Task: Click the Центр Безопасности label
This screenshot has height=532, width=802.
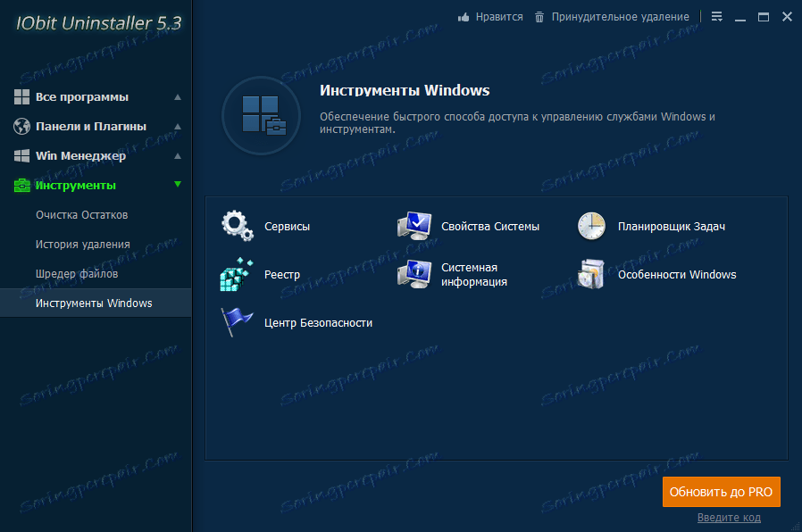Action: click(318, 323)
